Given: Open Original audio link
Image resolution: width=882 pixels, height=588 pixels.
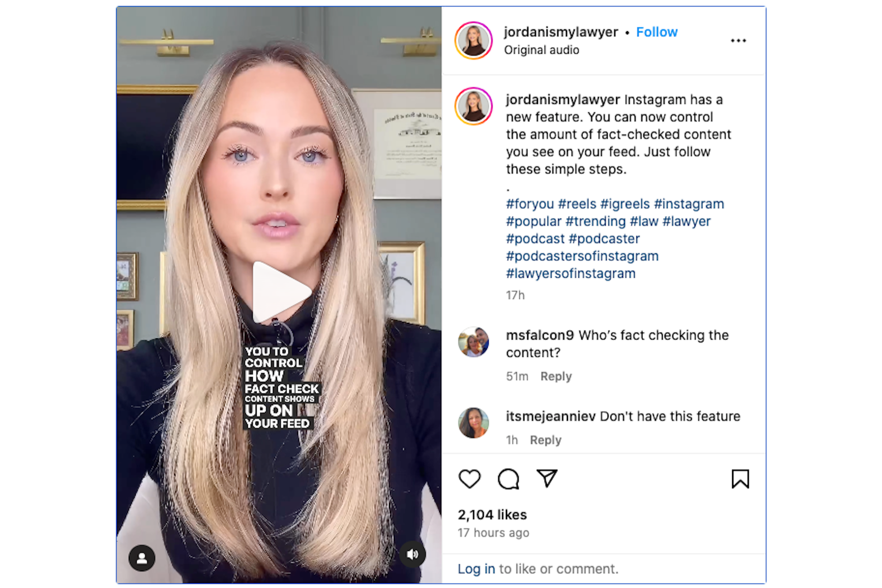Looking at the screenshot, I should pyautogui.click(x=541, y=50).
